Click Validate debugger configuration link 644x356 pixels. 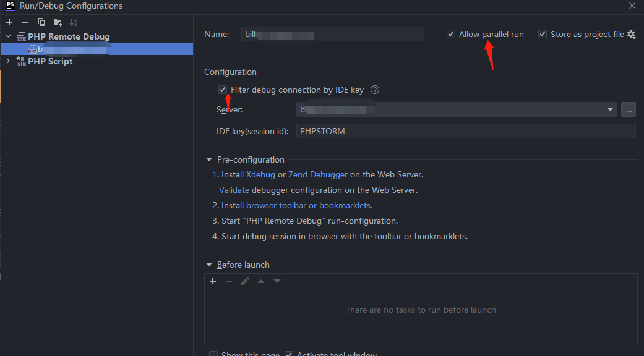[x=234, y=190]
